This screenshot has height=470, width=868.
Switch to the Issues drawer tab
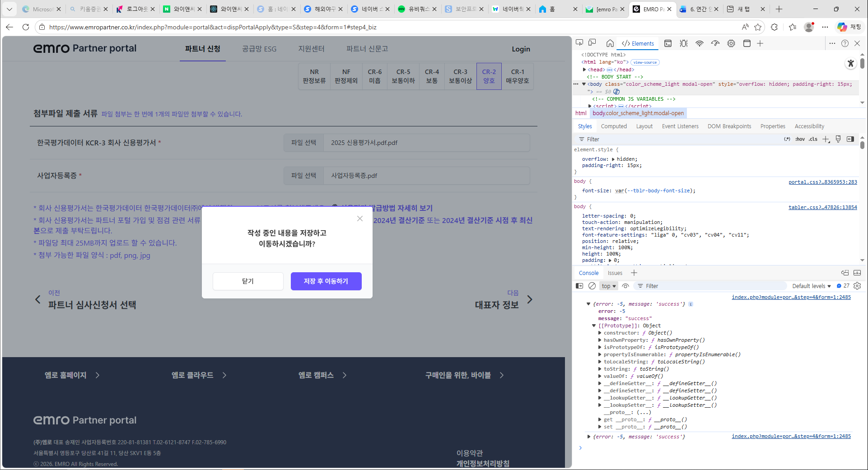615,273
